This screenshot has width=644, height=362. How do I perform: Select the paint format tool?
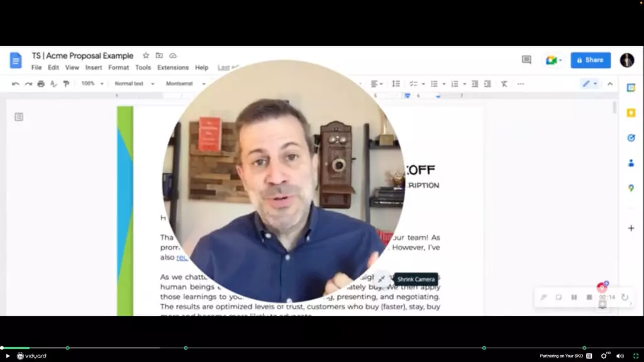(x=66, y=83)
